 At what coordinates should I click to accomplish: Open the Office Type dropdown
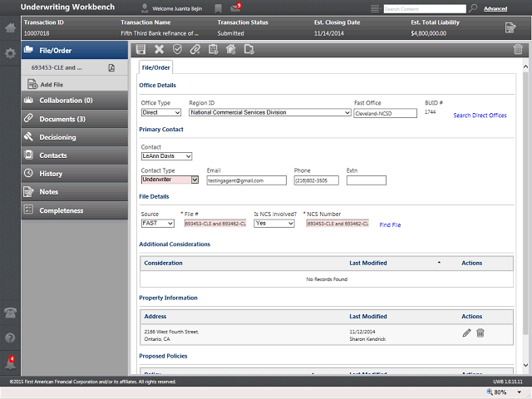[161, 112]
